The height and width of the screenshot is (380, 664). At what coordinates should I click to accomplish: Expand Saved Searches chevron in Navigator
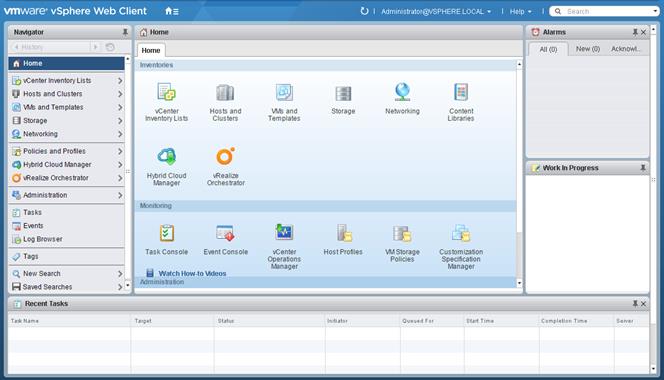tap(120, 287)
